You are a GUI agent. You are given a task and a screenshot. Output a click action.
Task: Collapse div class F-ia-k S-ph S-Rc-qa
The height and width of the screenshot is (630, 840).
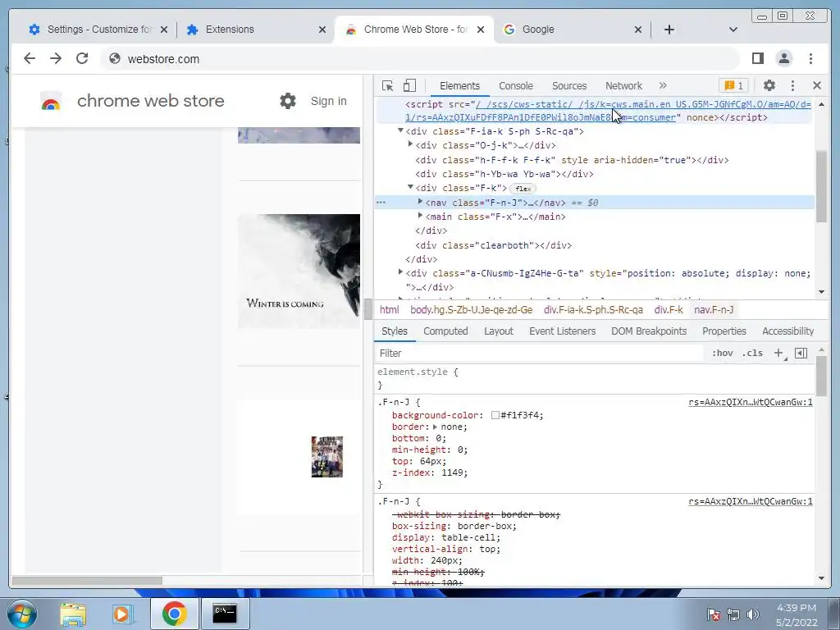[400, 130]
